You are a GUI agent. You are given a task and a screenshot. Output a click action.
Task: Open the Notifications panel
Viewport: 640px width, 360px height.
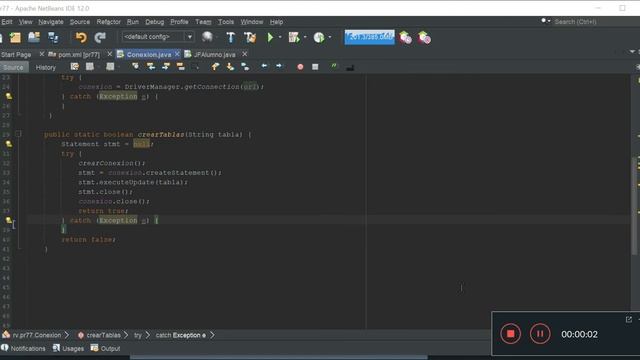tap(24, 349)
